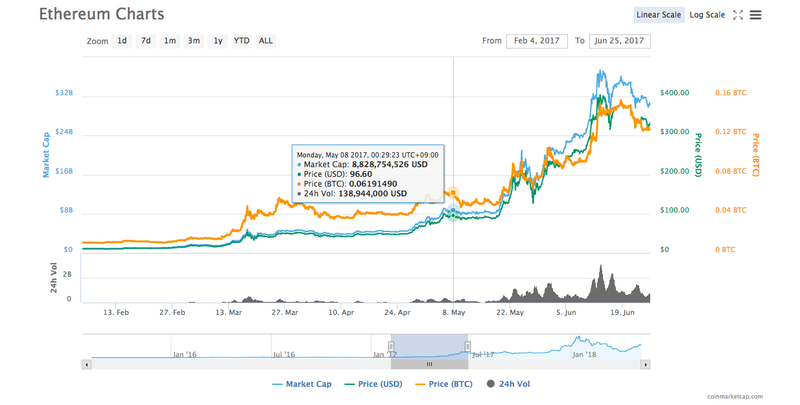
Task: Click the 0.08 BTC axis label
Action: (x=731, y=171)
